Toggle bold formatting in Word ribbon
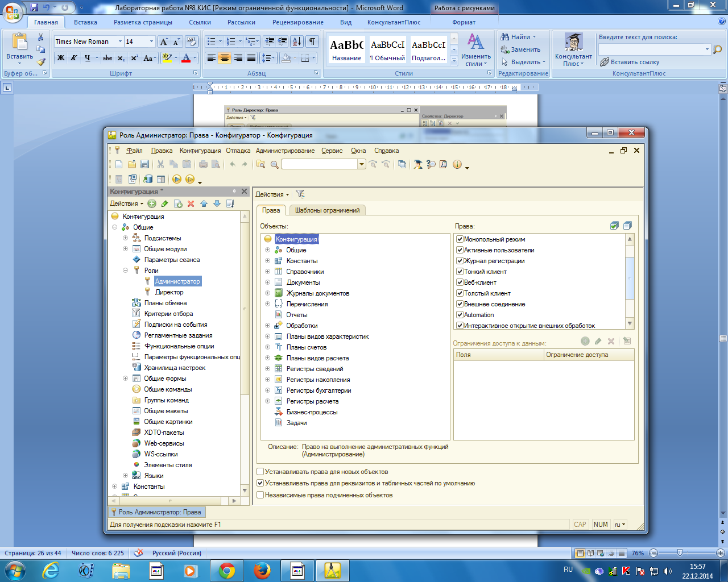The width and height of the screenshot is (728, 582). point(61,58)
